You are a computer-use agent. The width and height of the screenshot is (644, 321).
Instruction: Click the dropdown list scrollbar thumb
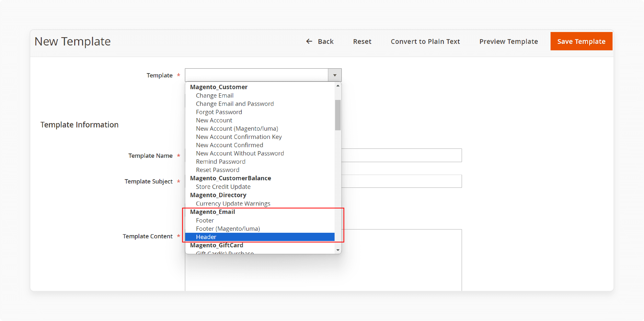(338, 115)
